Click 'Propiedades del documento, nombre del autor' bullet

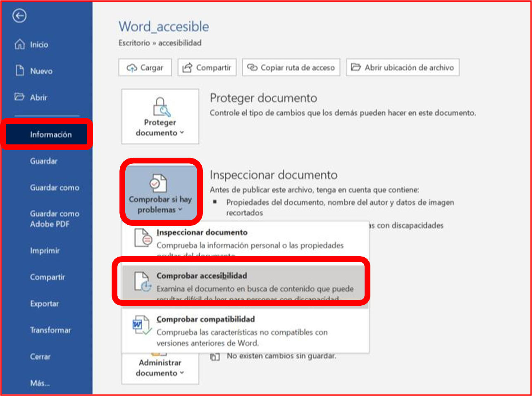pos(340,207)
